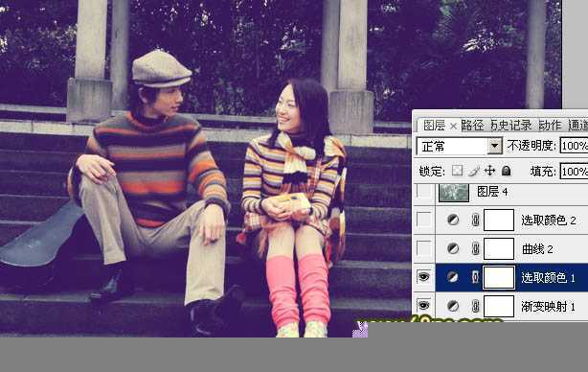
Task: Click the 图层 4 layer thumbnail
Action: tap(454, 192)
